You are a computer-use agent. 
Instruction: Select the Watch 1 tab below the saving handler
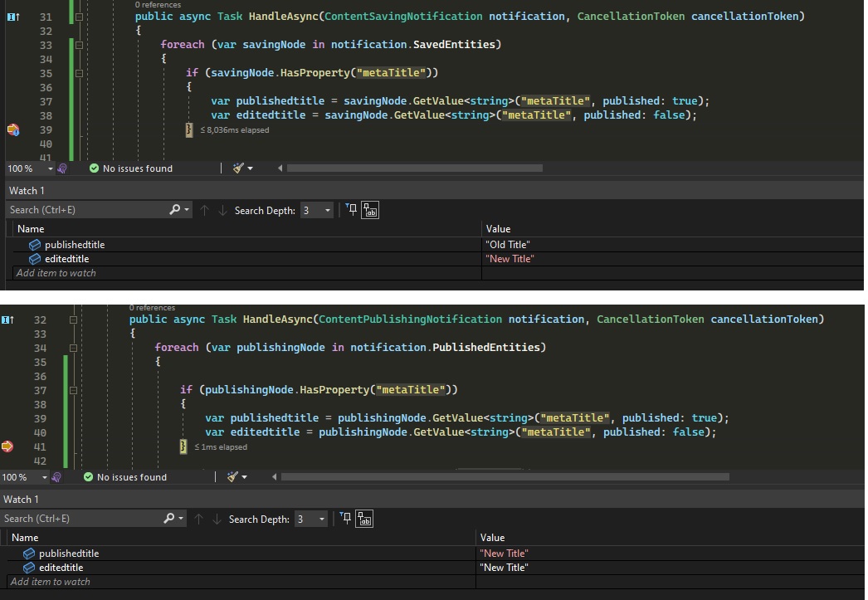pyautogui.click(x=27, y=191)
